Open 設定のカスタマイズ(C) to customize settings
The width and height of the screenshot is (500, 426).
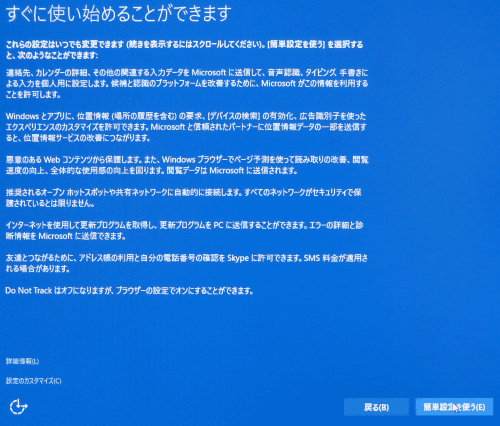click(33, 381)
